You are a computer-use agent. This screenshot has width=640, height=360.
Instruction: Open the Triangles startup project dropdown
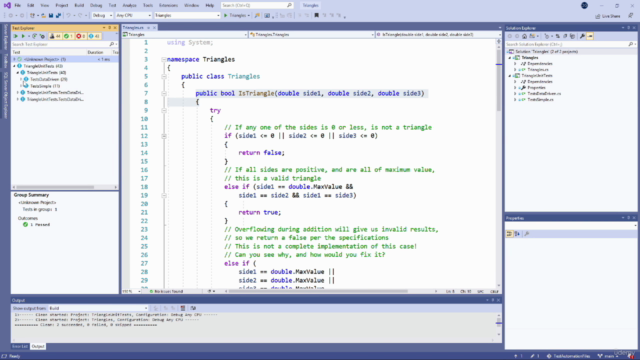[187, 16]
